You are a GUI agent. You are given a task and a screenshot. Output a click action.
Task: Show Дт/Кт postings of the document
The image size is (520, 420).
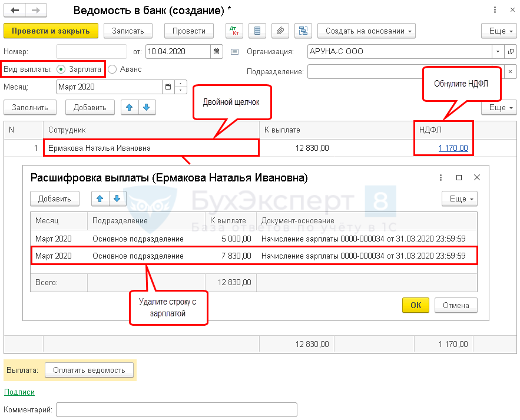click(234, 31)
